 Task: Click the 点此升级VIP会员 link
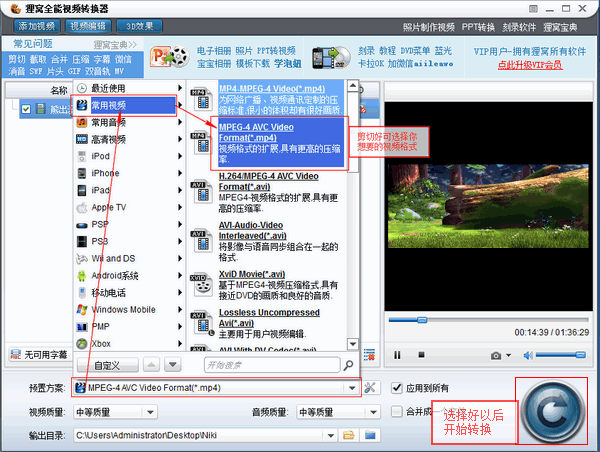click(530, 65)
